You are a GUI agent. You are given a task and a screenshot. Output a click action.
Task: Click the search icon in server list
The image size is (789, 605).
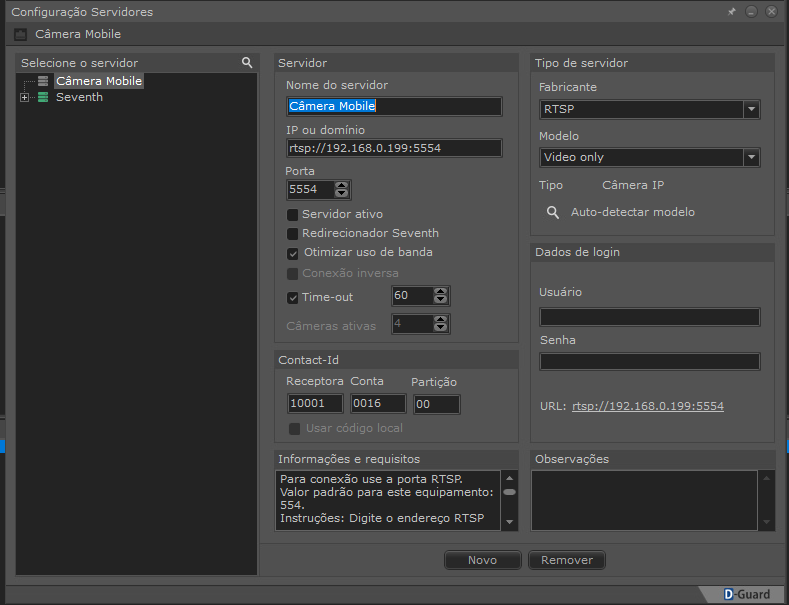click(247, 62)
